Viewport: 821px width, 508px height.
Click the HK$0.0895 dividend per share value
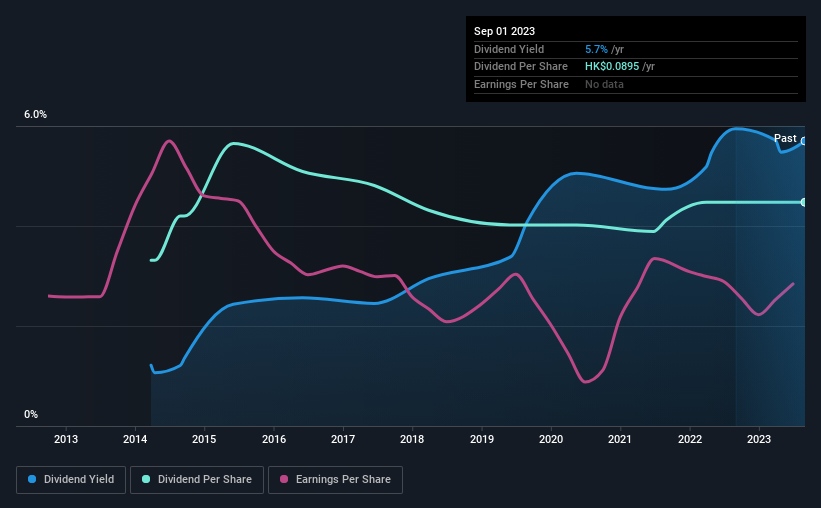[x=612, y=67]
